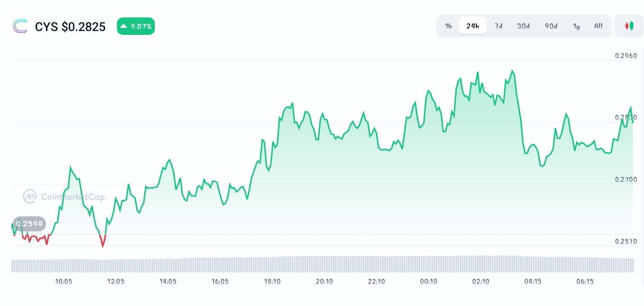Click the 02:10 time axis label
This screenshot has height=306, width=644.
pos(481,281)
